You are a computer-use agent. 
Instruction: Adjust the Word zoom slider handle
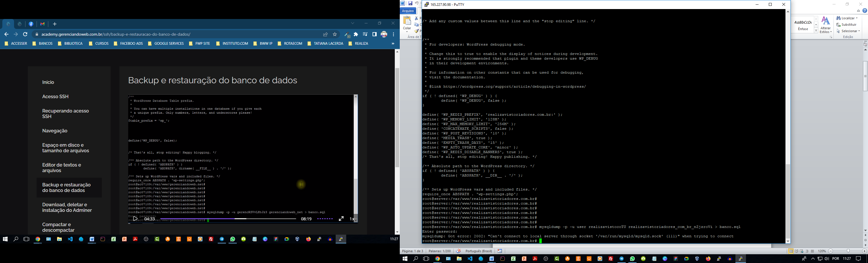tap(848, 251)
